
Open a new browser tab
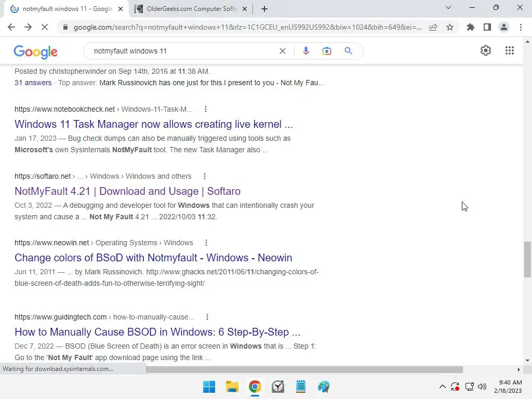point(264,9)
